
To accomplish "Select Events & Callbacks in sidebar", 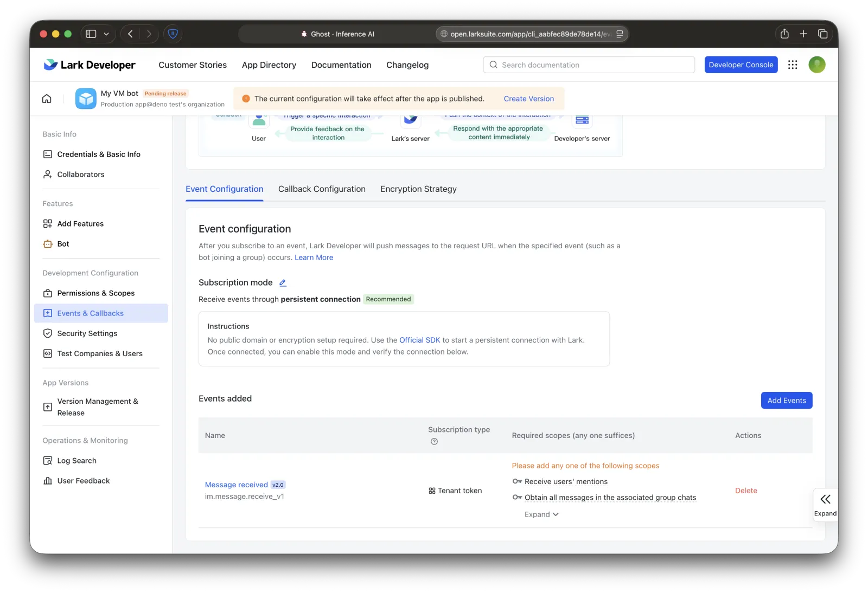I will [101, 313].
